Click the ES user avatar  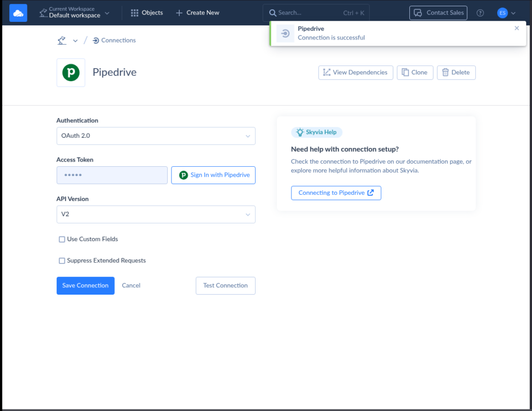pos(502,13)
